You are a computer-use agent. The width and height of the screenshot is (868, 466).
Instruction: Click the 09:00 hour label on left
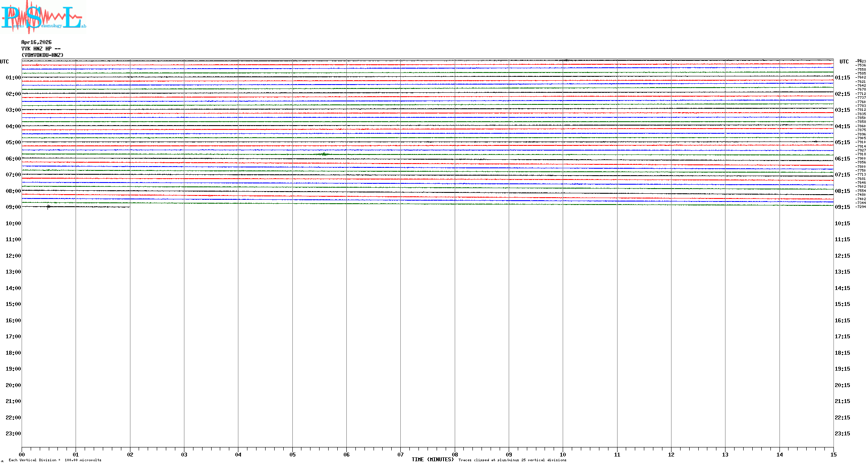pos(13,207)
